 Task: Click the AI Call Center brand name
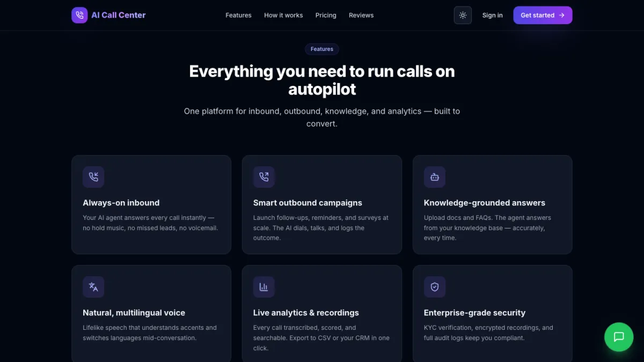pos(119,15)
